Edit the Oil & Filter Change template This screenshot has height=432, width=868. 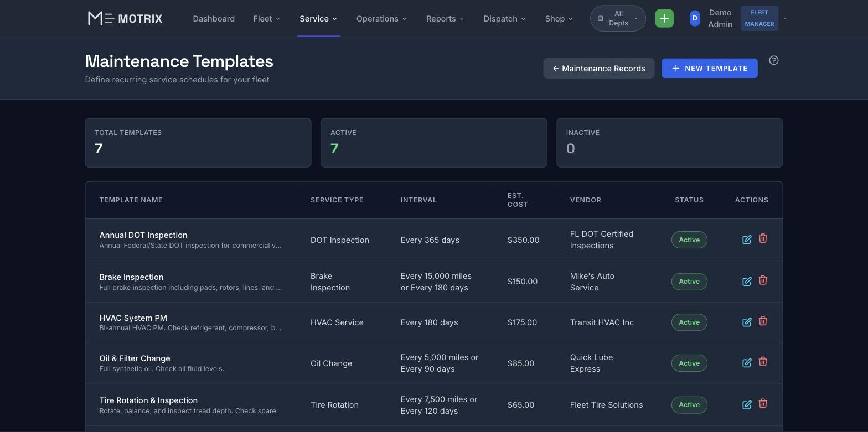pos(747,363)
